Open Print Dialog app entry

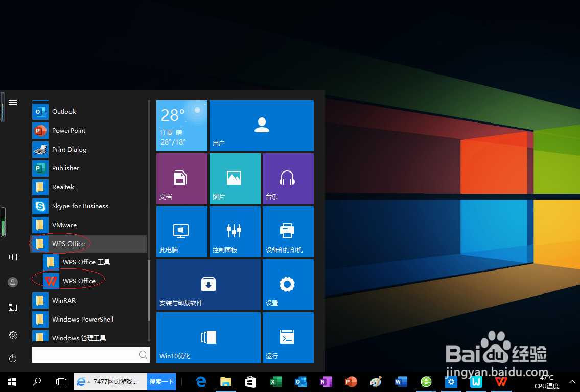click(x=89, y=149)
